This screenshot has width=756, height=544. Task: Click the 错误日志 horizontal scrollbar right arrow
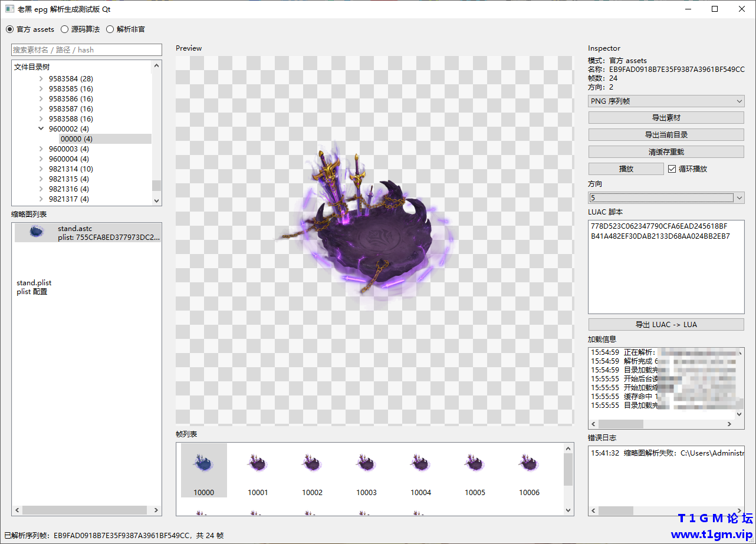pyautogui.click(x=739, y=510)
